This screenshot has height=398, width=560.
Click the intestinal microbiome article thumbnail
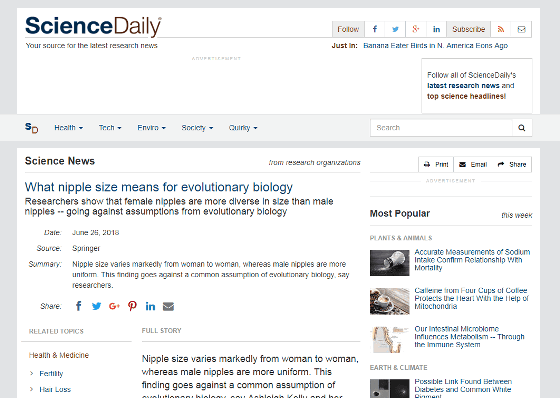[x=390, y=340]
